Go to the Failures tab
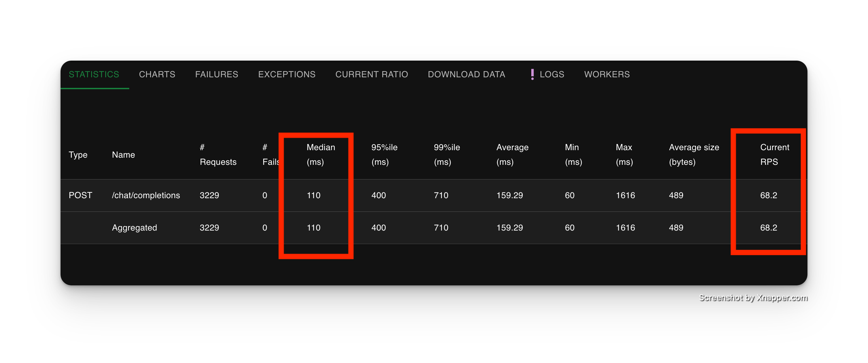 pyautogui.click(x=216, y=74)
